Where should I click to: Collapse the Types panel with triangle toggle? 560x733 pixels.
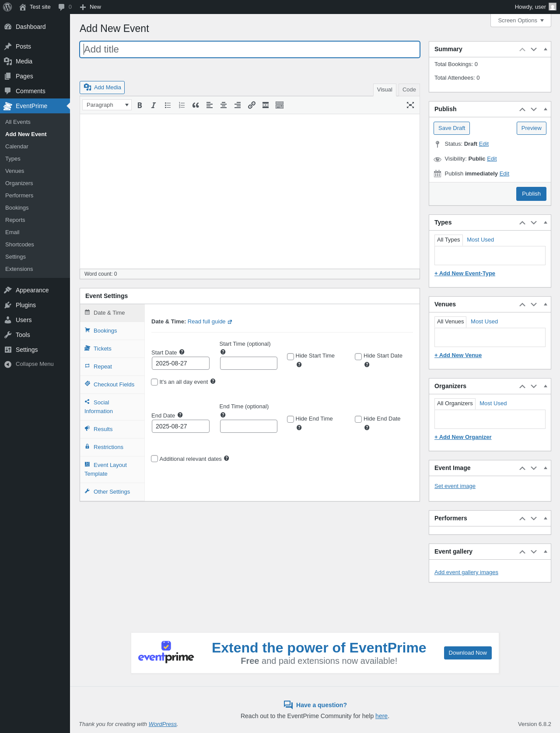coord(546,222)
